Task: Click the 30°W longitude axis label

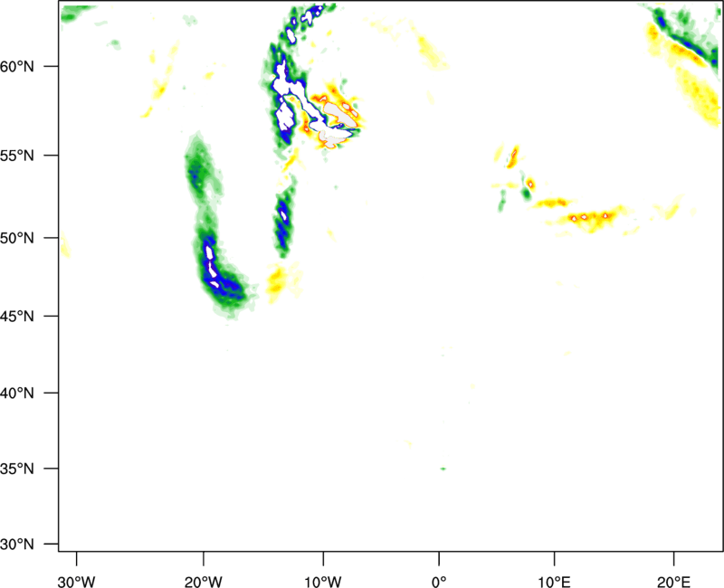Action: 76,582
